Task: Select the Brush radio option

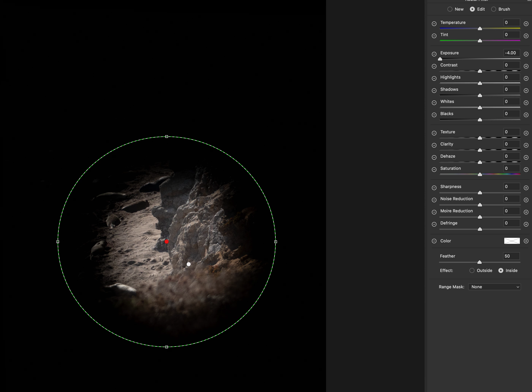Action: (494, 9)
